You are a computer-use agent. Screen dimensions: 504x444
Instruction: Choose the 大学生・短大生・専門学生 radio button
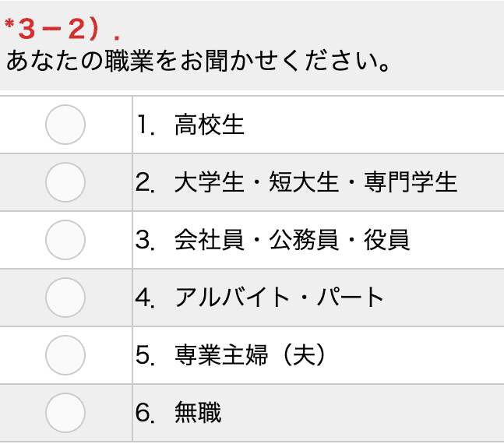(65, 182)
